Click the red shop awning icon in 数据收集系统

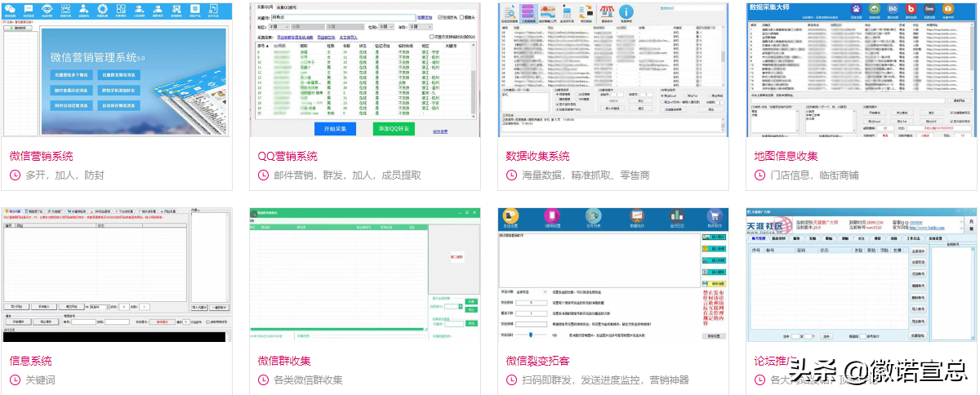click(x=607, y=11)
